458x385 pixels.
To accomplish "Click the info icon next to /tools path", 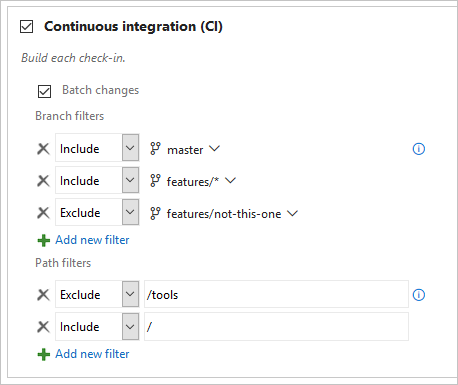I will (x=419, y=295).
